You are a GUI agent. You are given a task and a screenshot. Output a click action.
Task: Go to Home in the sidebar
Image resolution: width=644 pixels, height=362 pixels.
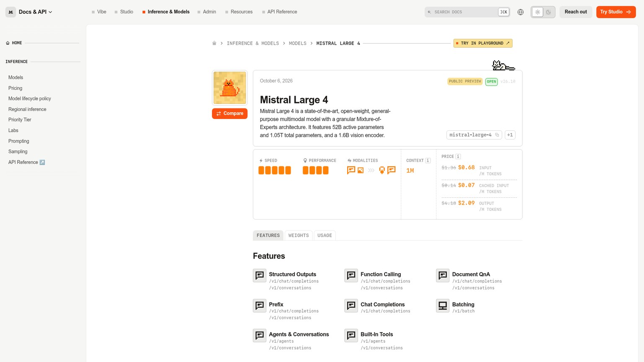[x=14, y=43]
